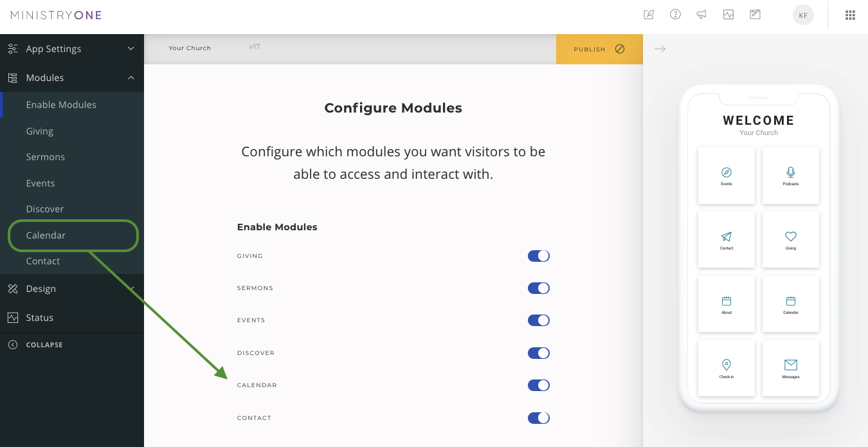The width and height of the screenshot is (868, 447).
Task: Expand the App Settings chevron
Action: pyautogui.click(x=131, y=49)
